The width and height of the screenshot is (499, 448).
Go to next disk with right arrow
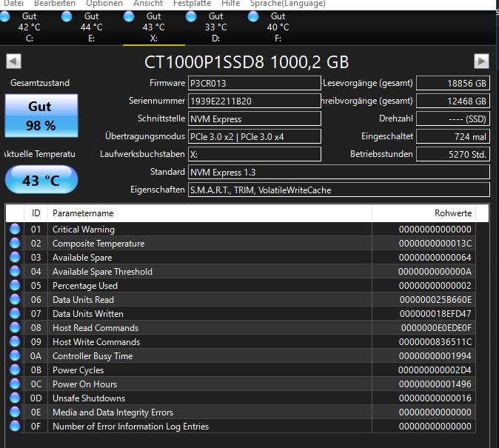pyautogui.click(x=481, y=61)
